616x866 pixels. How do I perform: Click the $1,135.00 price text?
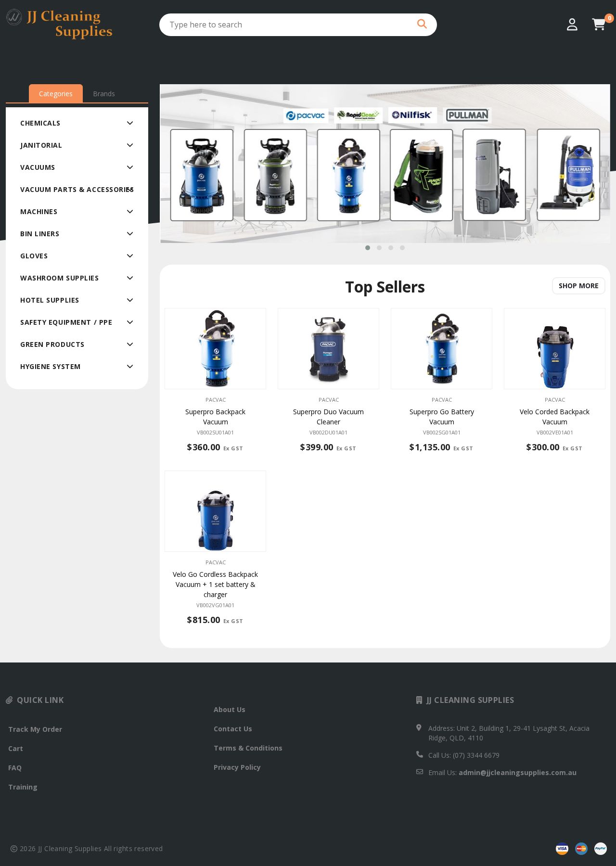430,447
